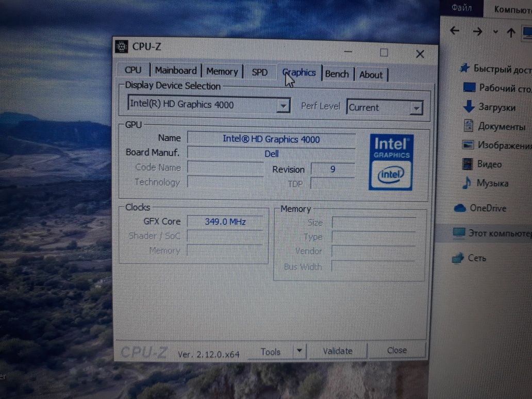Image resolution: width=532 pixels, height=399 pixels.
Task: Select Быстрый доступ in Explorer sidebar
Action: 502,69
